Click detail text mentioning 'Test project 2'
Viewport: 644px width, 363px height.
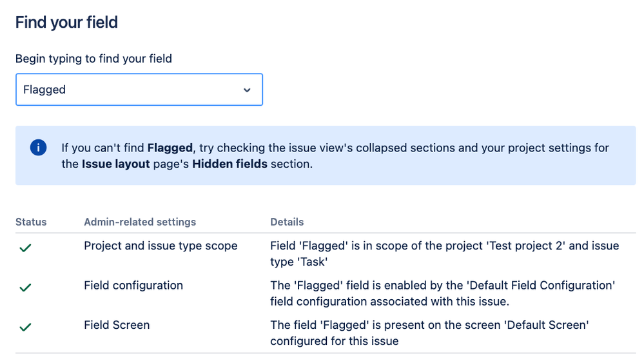pyautogui.click(x=444, y=254)
